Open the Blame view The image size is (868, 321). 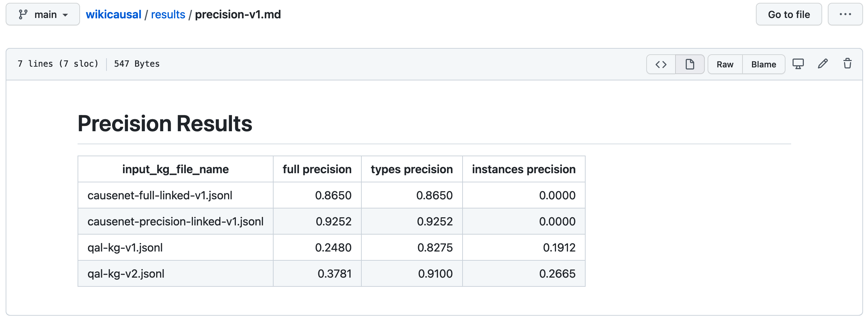pos(764,64)
